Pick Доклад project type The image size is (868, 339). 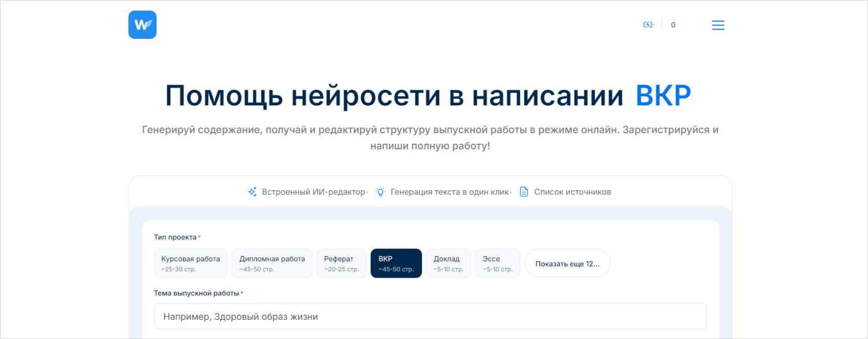pos(448,264)
